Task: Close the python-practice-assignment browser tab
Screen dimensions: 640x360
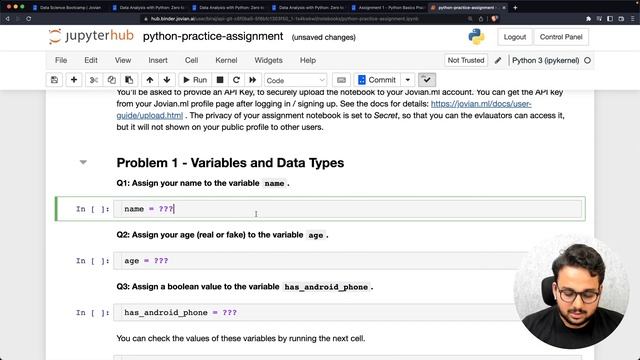Action: pyautogui.click(x=504, y=7)
